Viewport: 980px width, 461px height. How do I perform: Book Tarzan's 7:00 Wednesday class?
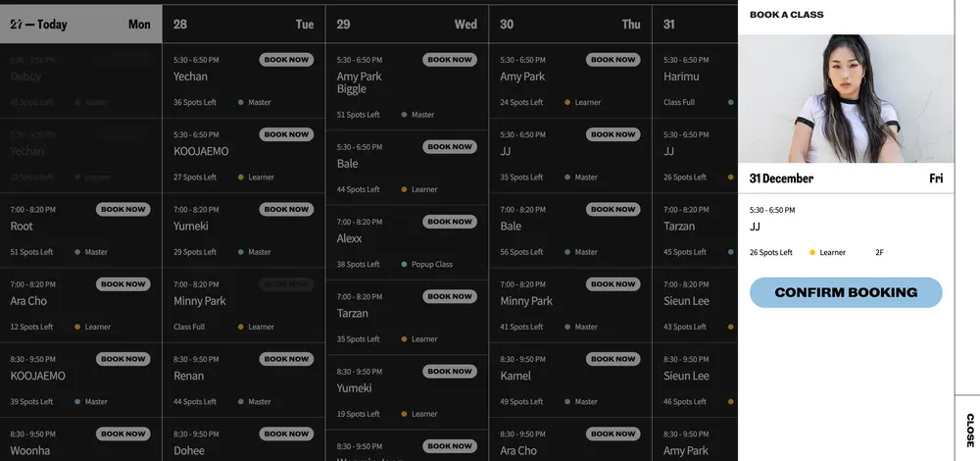450,296
